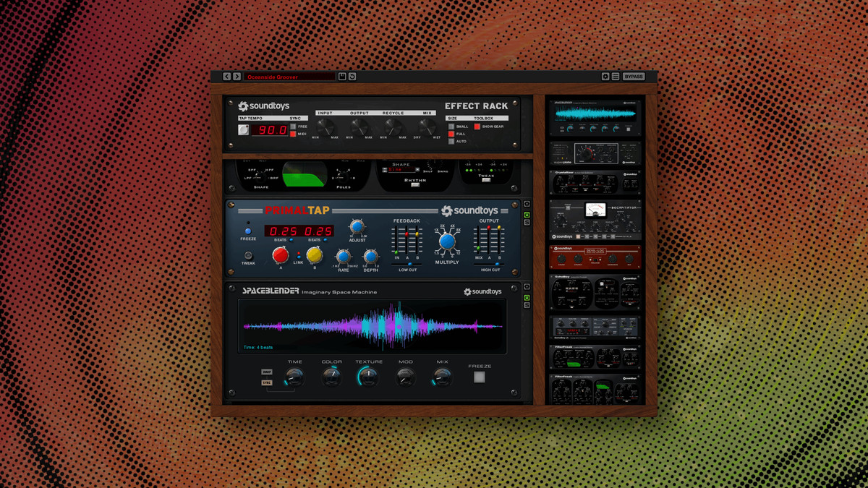Open SpaceBlender settings gear icon

[x=527, y=288]
